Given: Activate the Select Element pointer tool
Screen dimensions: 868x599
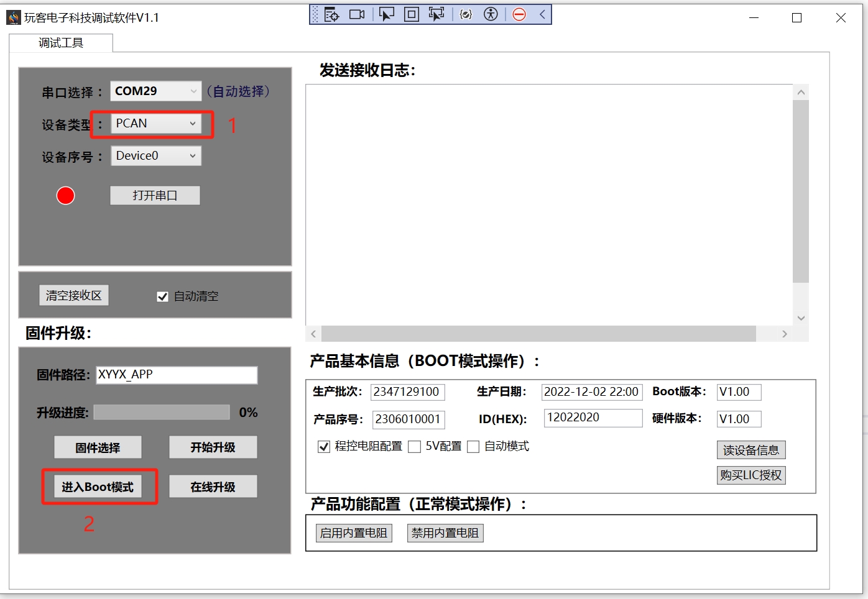Looking at the screenshot, I should point(387,14).
